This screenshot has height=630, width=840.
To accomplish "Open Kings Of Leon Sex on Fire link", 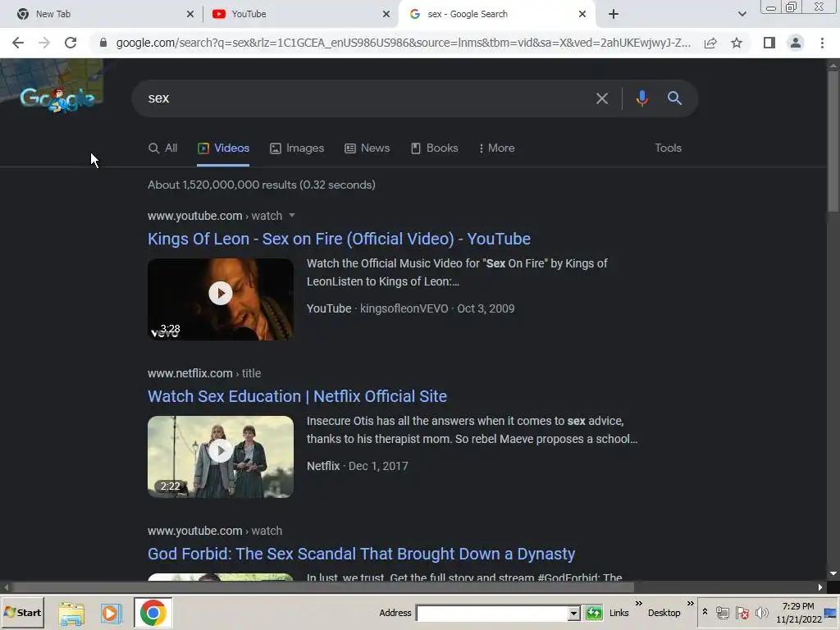I will point(339,239).
